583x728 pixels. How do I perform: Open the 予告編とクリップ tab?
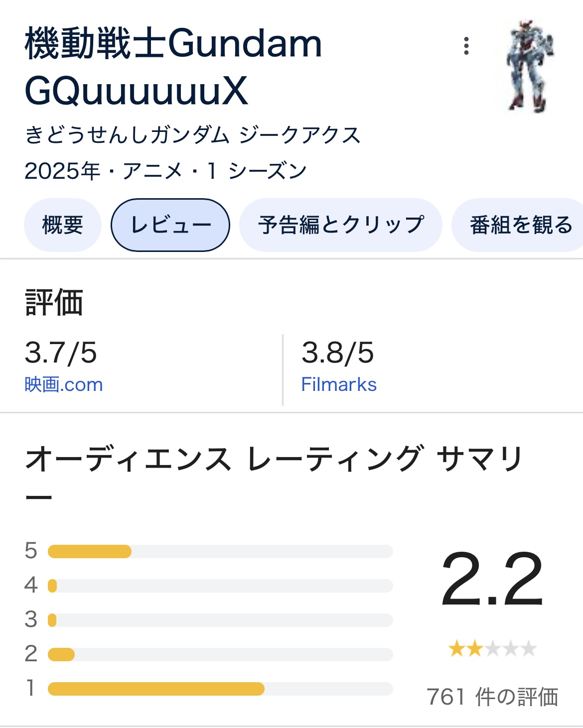(341, 225)
